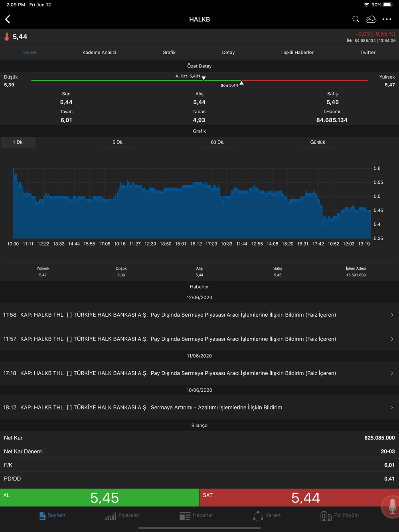Switch to the Grafik tab
Viewport: 399px width, 532px height.
pyautogui.click(x=169, y=52)
